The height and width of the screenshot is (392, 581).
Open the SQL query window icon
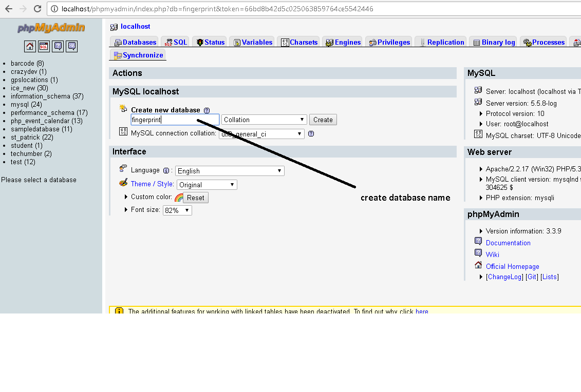[44, 46]
